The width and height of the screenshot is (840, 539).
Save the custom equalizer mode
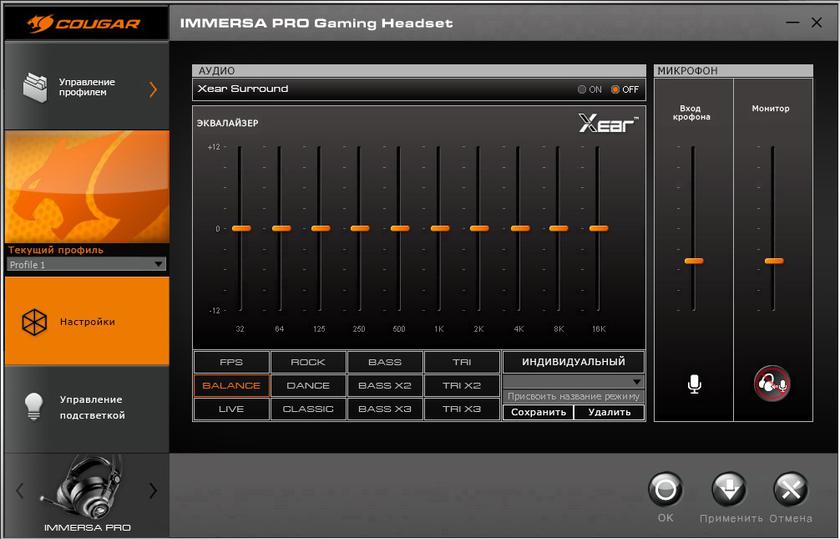pos(538,412)
